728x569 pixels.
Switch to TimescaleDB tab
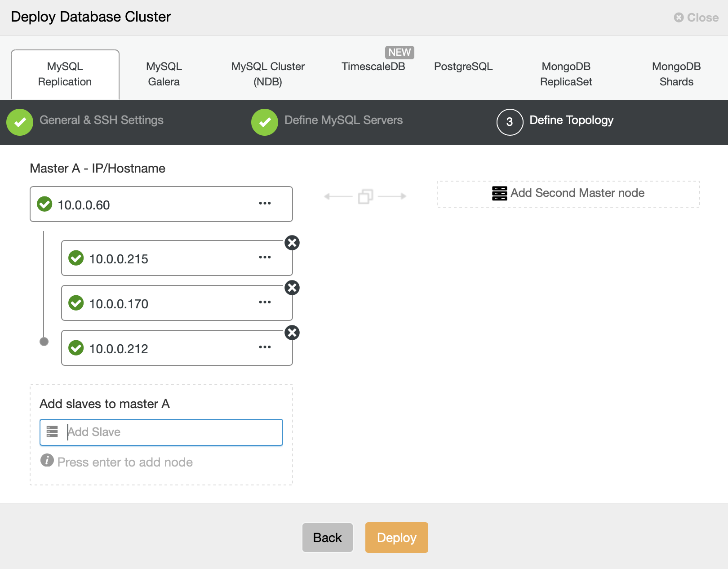click(x=373, y=67)
